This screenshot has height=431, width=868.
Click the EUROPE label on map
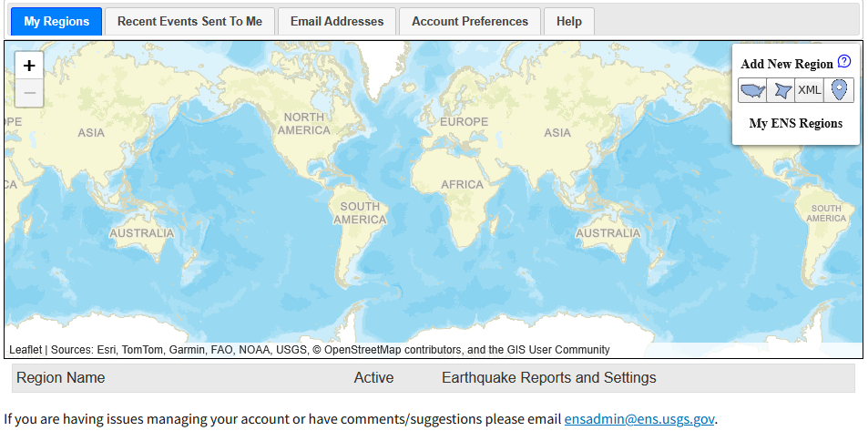coord(464,121)
